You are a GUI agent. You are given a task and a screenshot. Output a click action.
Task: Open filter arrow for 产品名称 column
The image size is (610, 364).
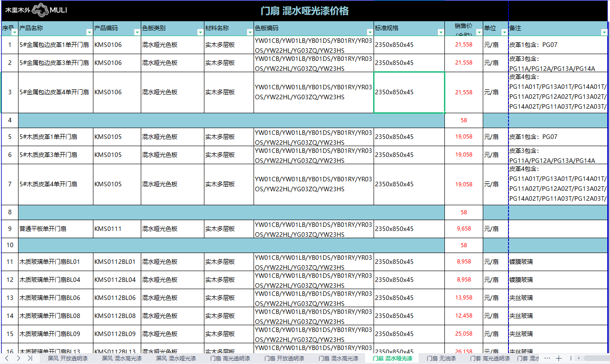(89, 32)
